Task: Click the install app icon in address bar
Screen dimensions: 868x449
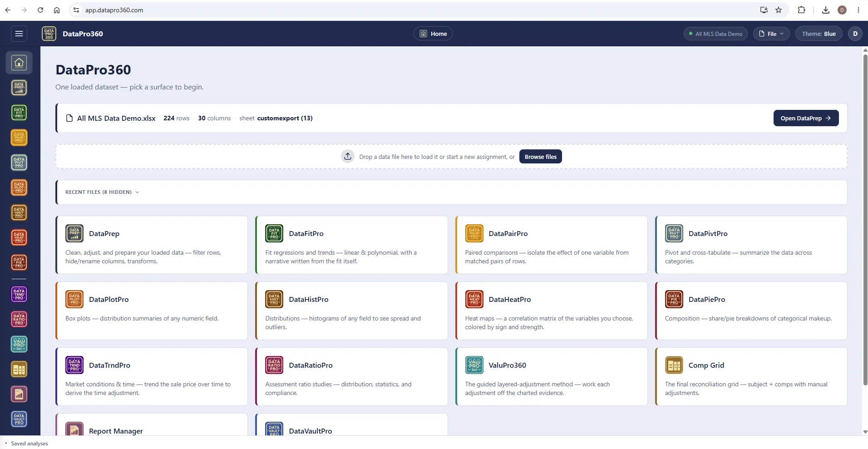Action: tap(764, 10)
